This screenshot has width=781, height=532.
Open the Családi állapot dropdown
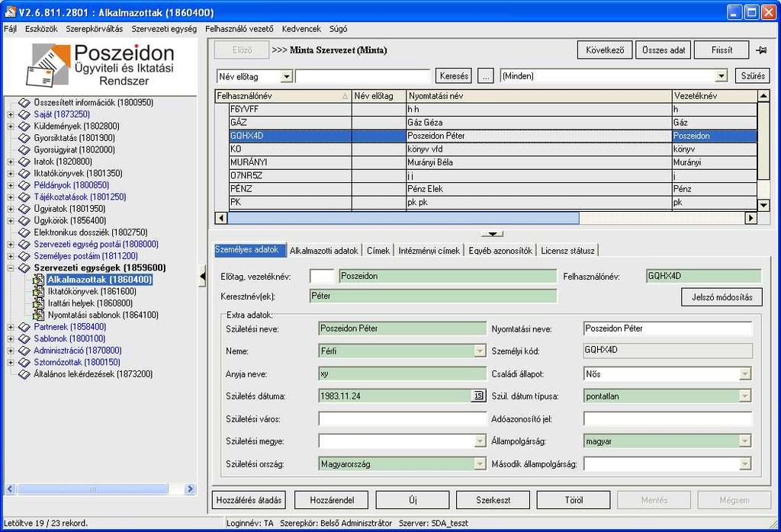(745, 373)
